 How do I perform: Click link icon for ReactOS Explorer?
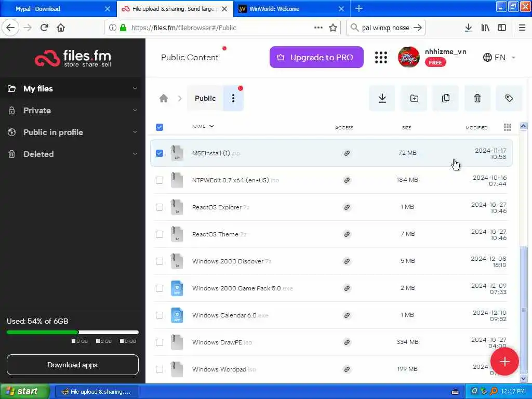pos(347,207)
